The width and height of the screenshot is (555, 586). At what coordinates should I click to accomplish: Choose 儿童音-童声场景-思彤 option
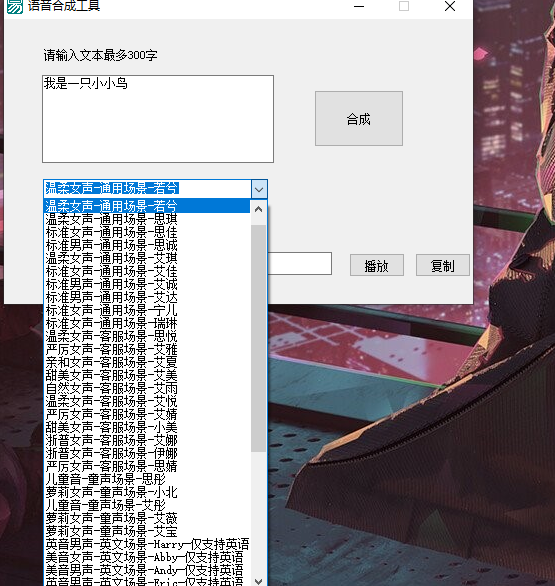(147, 479)
